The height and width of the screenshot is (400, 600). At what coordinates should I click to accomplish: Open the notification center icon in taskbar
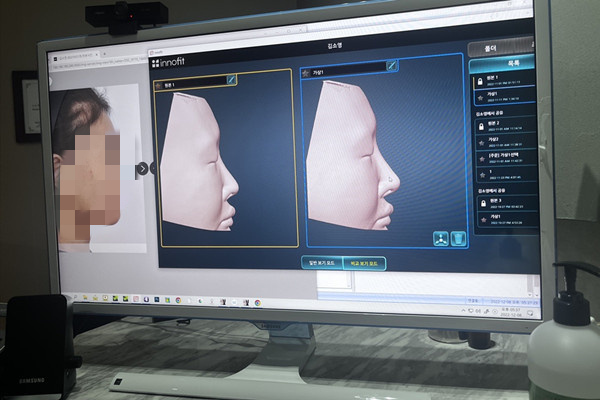(530, 313)
